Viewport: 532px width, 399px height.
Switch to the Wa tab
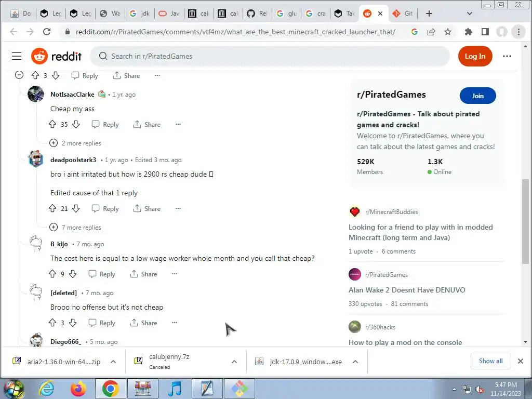(x=111, y=14)
